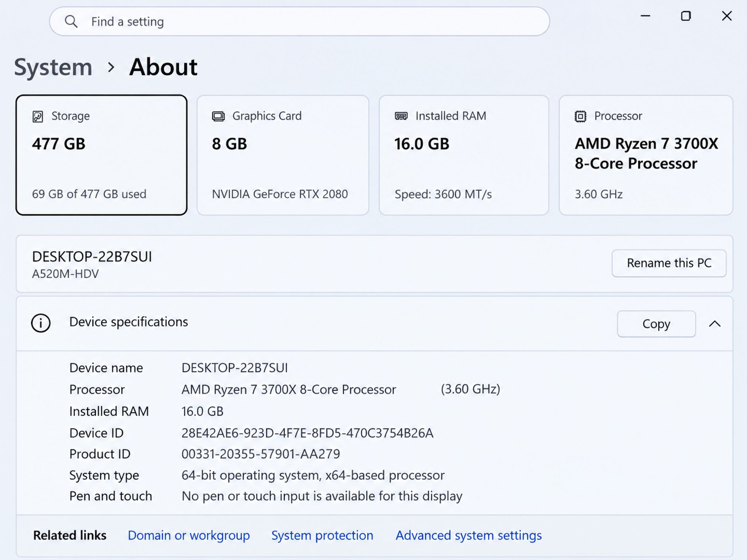Click the Storage drive icon

38,116
